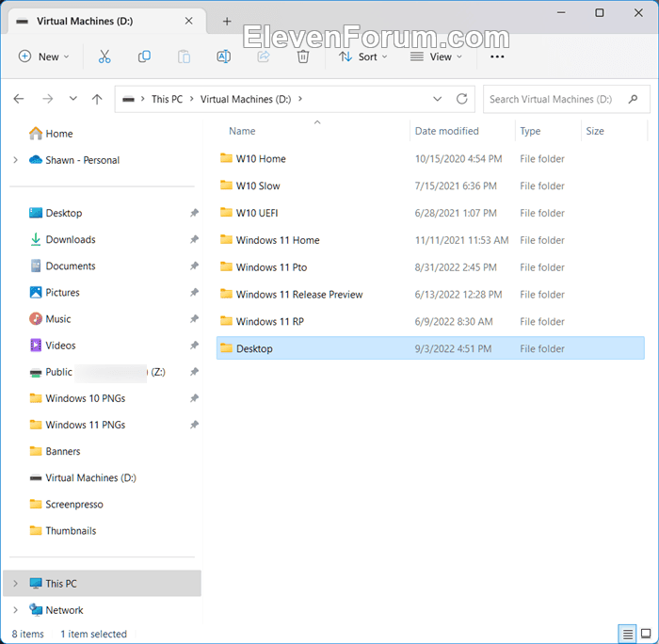Select Public (Z:) network drive

pos(98,372)
